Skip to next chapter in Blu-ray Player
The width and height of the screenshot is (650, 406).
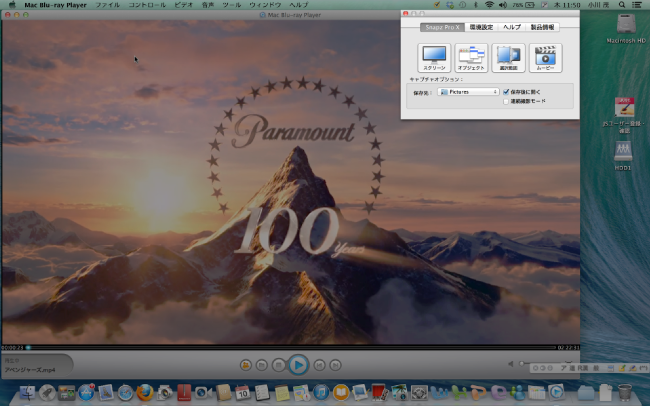point(335,365)
